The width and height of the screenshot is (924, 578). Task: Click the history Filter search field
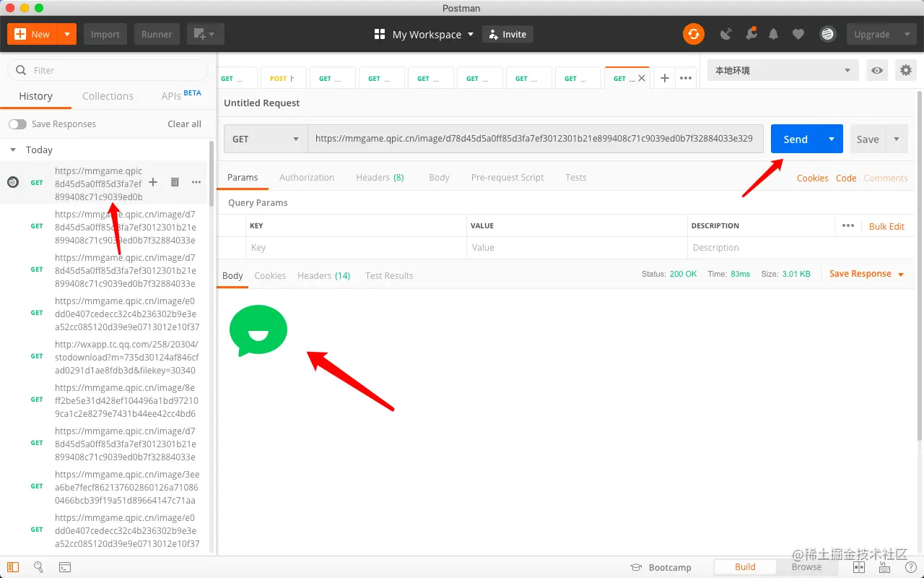108,70
